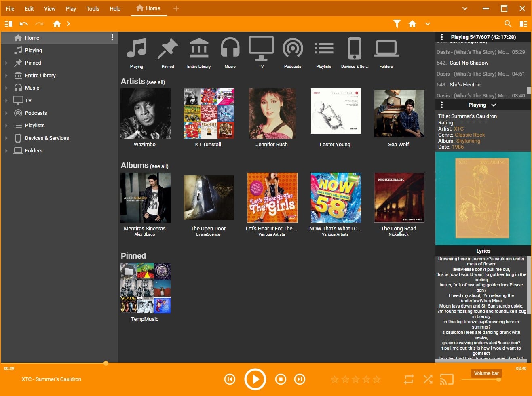Open Devices & Services phone icon tile
Image resolution: width=532 pixels, height=396 pixels.
(x=355, y=49)
